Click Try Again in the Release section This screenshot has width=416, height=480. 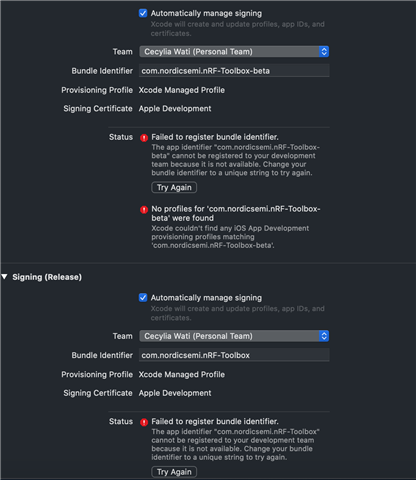point(174,472)
